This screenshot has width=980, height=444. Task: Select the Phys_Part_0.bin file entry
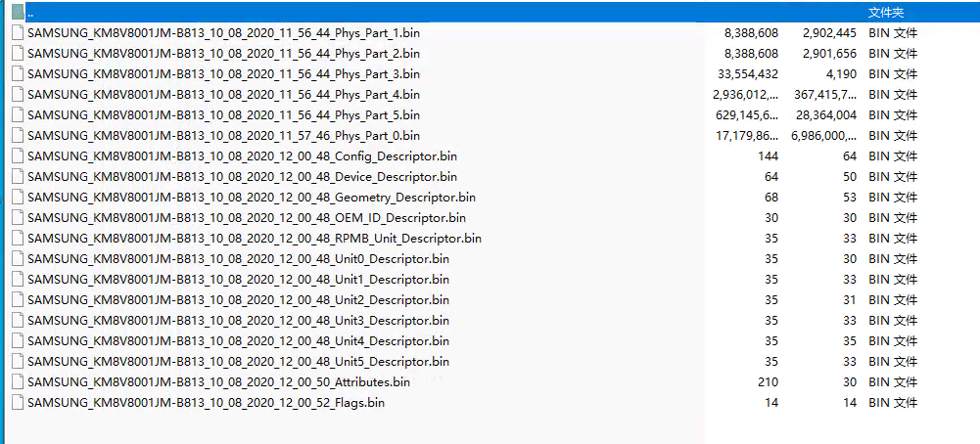coord(223,136)
